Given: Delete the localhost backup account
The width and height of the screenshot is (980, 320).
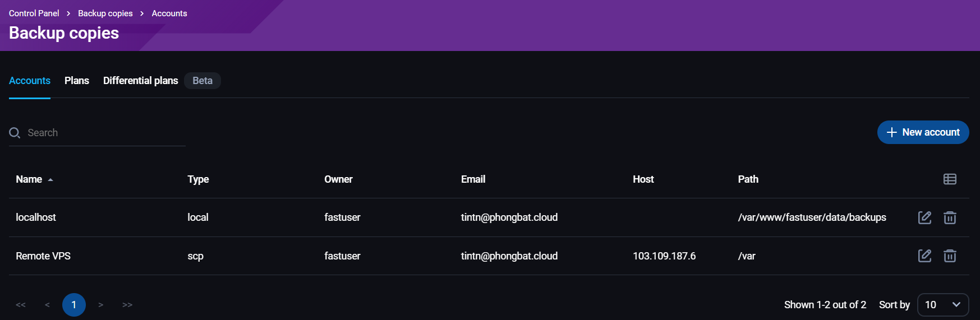Looking at the screenshot, I should [x=950, y=217].
